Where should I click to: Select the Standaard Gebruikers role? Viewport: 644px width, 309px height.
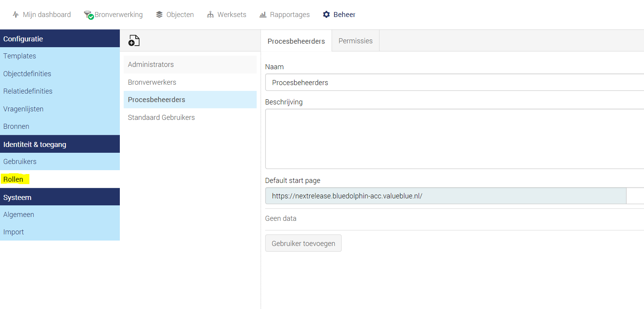[x=190, y=118]
